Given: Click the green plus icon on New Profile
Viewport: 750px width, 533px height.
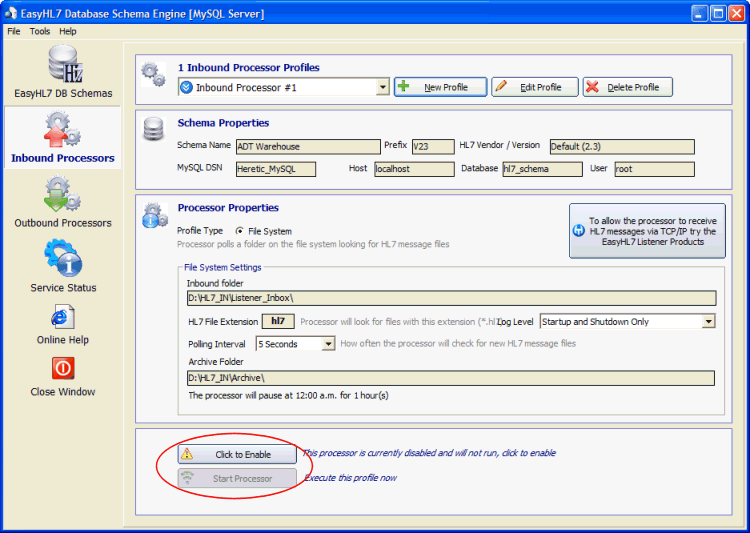Looking at the screenshot, I should [x=404, y=86].
